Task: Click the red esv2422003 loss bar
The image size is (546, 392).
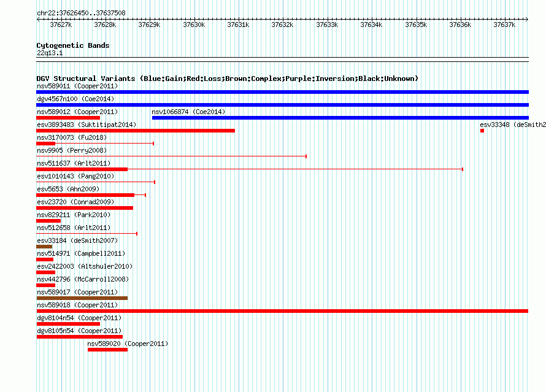Action: coord(45,272)
